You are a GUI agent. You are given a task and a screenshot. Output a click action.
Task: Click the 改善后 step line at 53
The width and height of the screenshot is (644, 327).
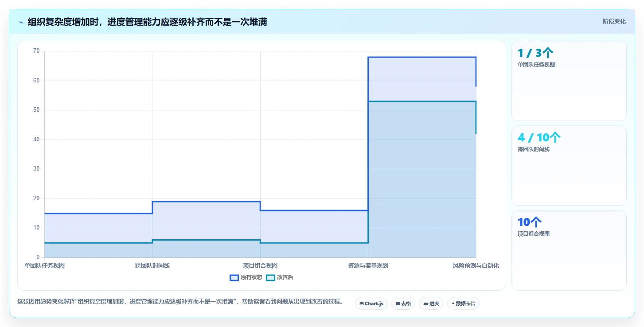(422, 101)
